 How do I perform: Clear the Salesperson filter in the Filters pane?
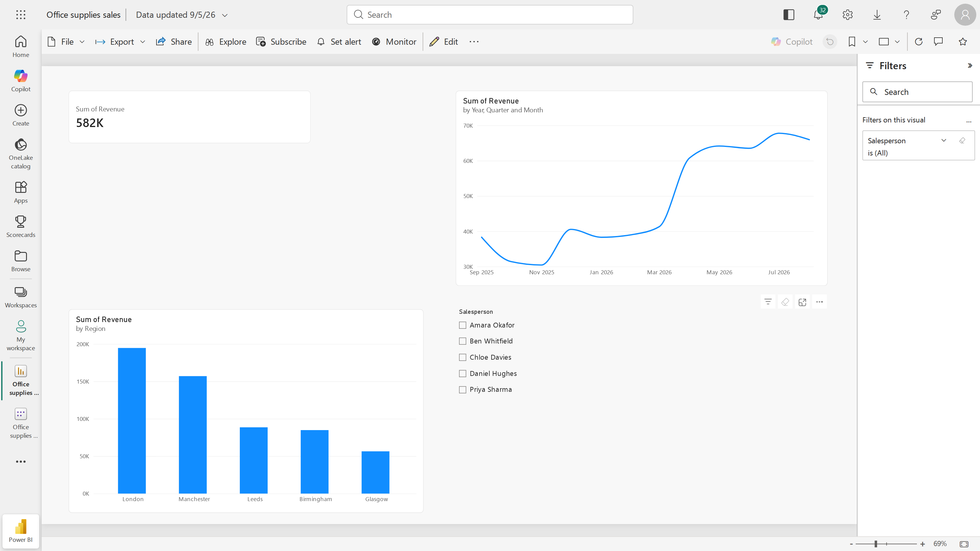coord(962,141)
